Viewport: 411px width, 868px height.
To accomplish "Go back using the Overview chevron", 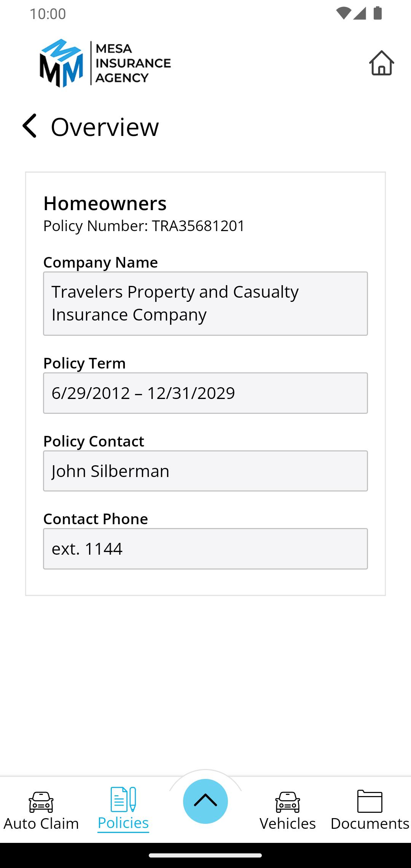I will (x=30, y=126).
